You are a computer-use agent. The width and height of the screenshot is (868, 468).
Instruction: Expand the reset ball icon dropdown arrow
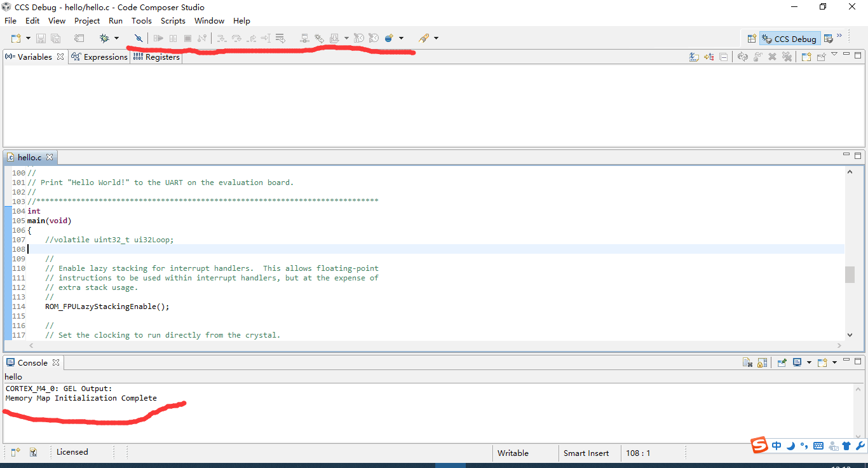coord(401,39)
